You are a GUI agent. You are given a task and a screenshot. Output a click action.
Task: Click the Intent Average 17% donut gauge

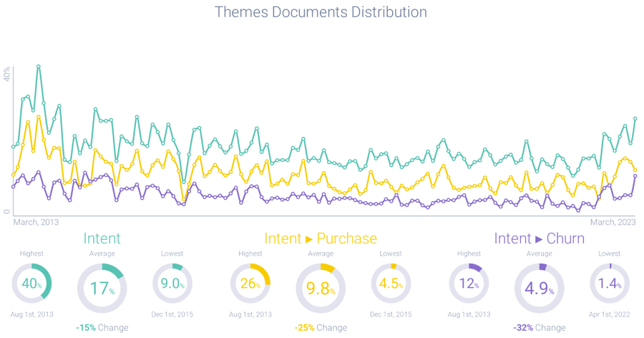point(102,288)
